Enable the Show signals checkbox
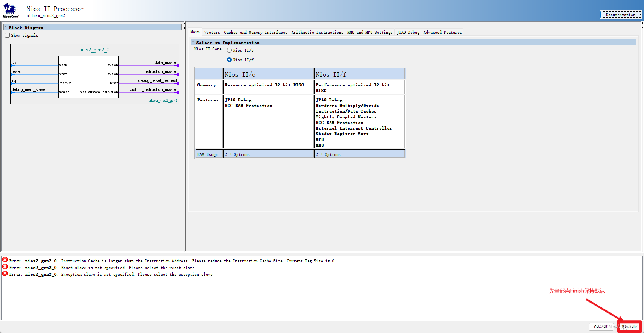 (7, 35)
